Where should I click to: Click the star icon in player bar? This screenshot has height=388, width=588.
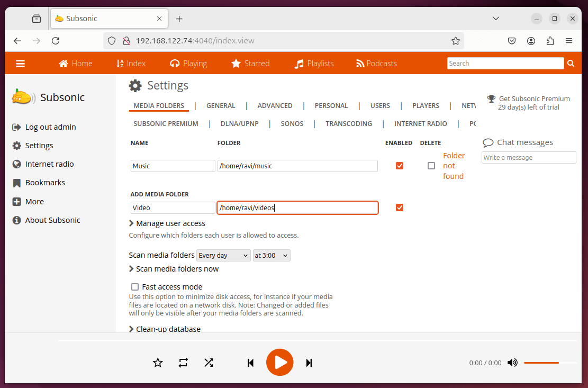coord(158,363)
